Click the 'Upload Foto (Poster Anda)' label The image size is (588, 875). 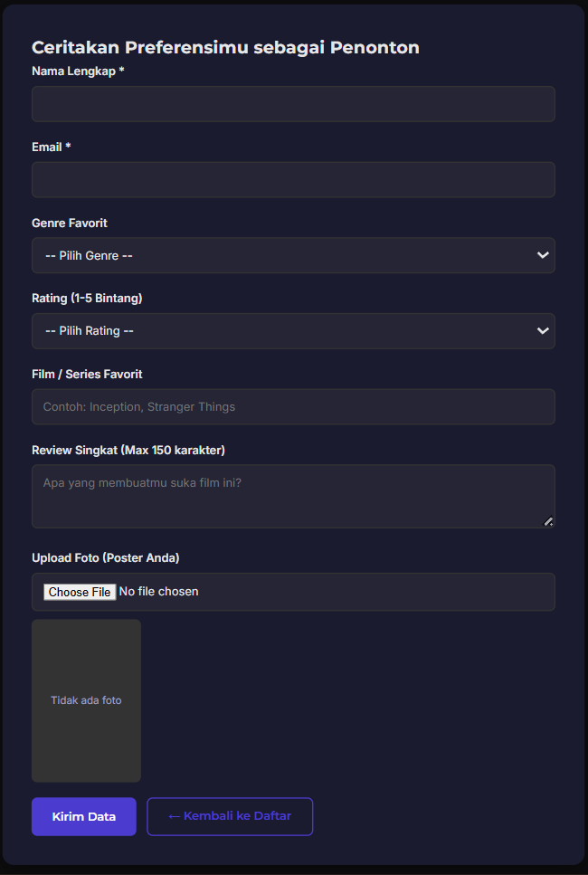point(106,557)
